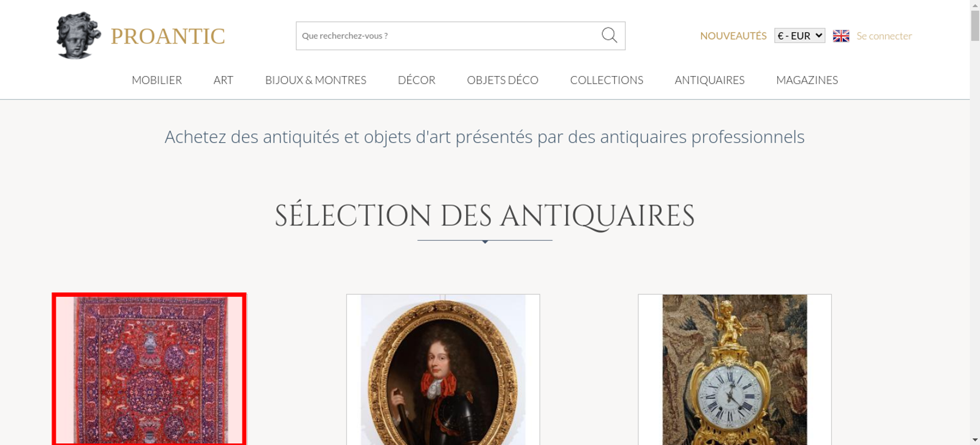The width and height of the screenshot is (980, 445).
Task: Open the COLLECTIONS menu
Action: coord(607,80)
